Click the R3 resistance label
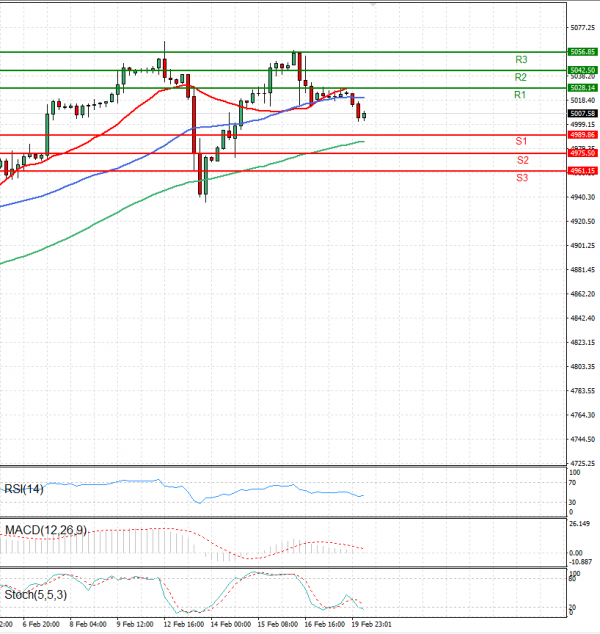The height and width of the screenshot is (634, 600). (x=521, y=60)
